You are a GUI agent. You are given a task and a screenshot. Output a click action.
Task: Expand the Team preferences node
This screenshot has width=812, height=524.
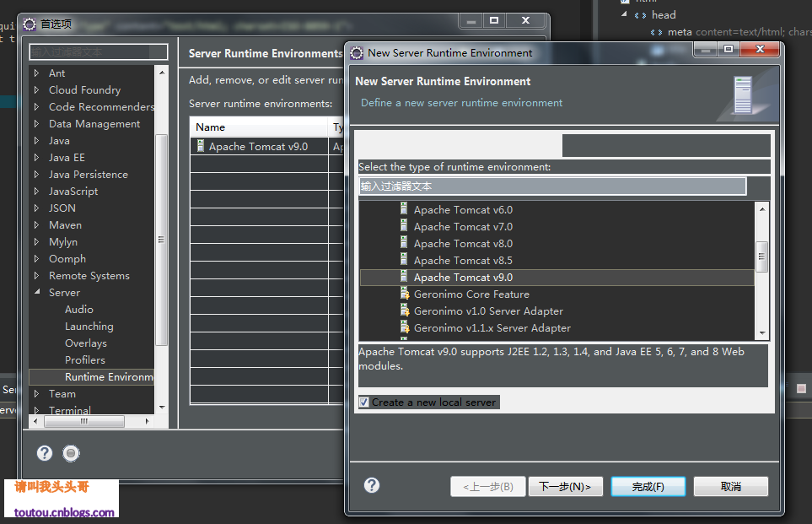[x=37, y=393]
